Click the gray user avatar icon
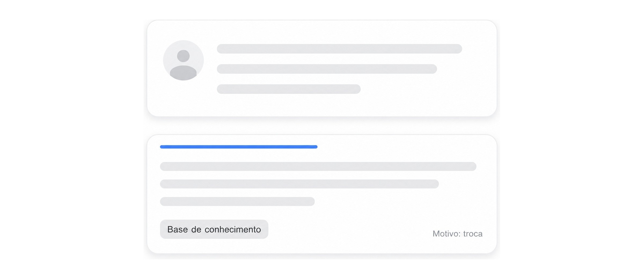Viewport: 644px width, 279px height. click(x=183, y=60)
